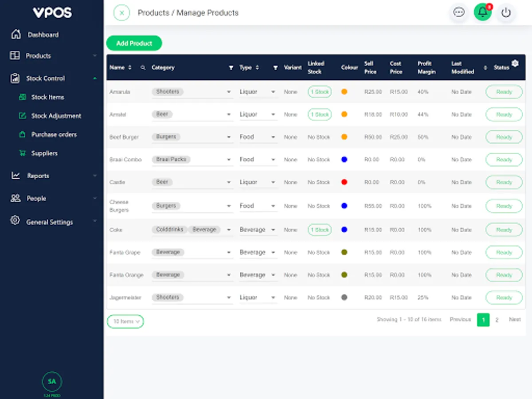Open Suppliers page
The height and width of the screenshot is (399, 532).
click(44, 153)
